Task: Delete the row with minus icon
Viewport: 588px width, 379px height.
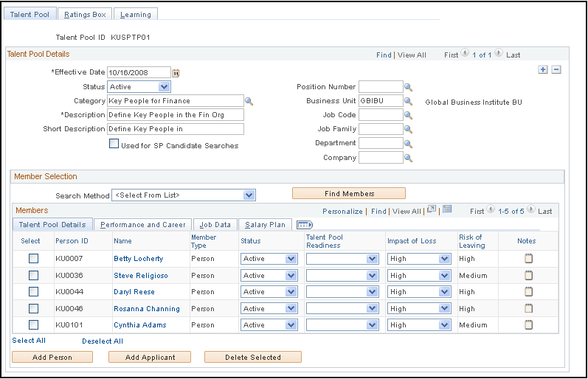Action: tap(556, 70)
